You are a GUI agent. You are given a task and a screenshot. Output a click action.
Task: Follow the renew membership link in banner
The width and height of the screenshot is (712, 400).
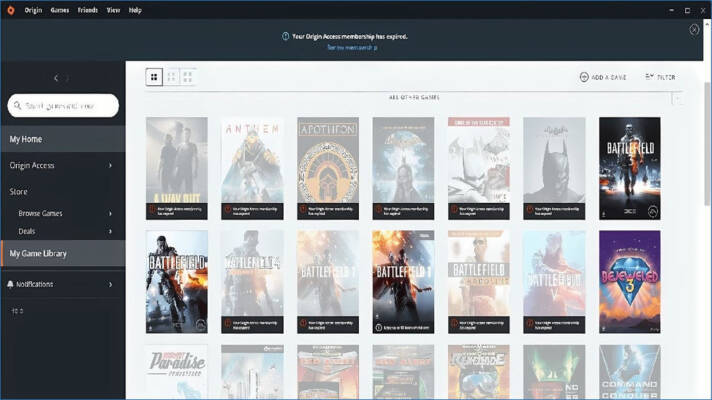352,47
